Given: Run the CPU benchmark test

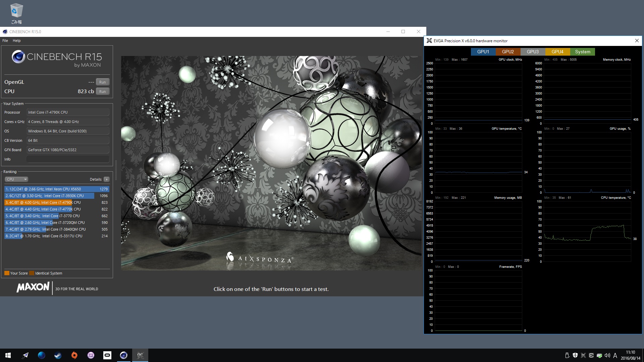Looking at the screenshot, I should click(x=103, y=92).
